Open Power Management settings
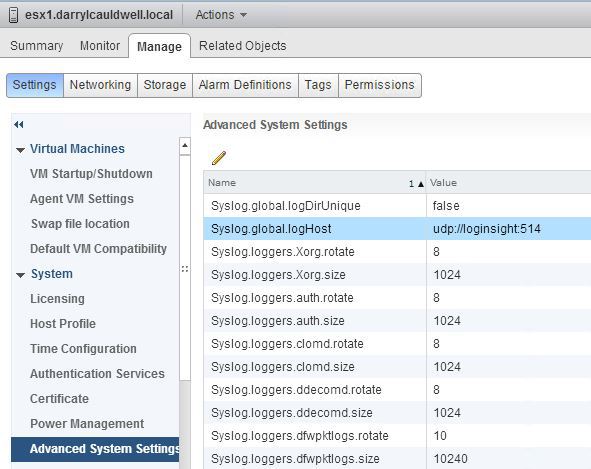Viewport: 591px width, 469px height. [87, 424]
